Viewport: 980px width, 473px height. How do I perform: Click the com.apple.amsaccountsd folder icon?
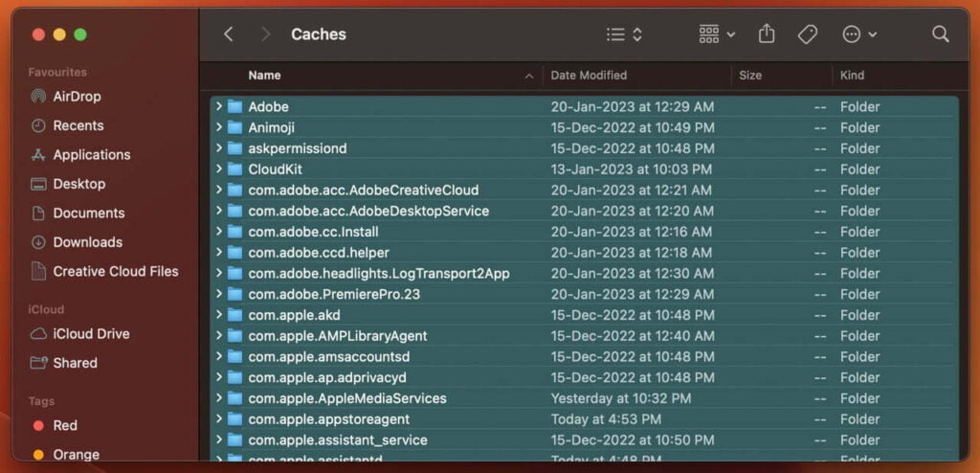[235, 356]
